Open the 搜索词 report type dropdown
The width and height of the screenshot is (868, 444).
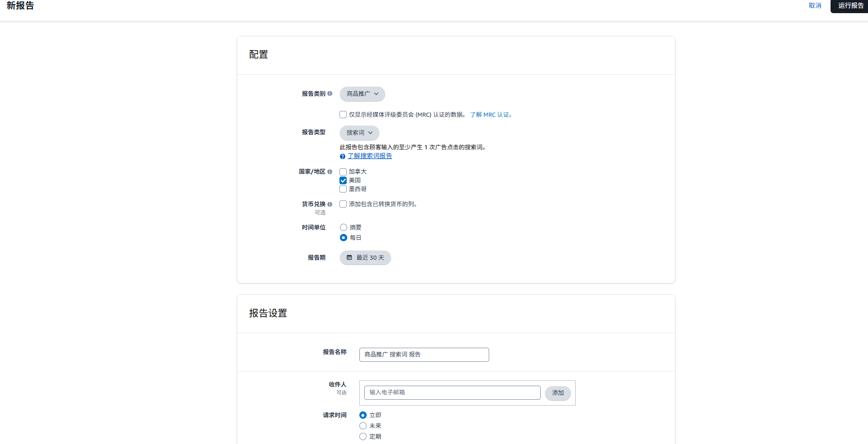pos(359,133)
